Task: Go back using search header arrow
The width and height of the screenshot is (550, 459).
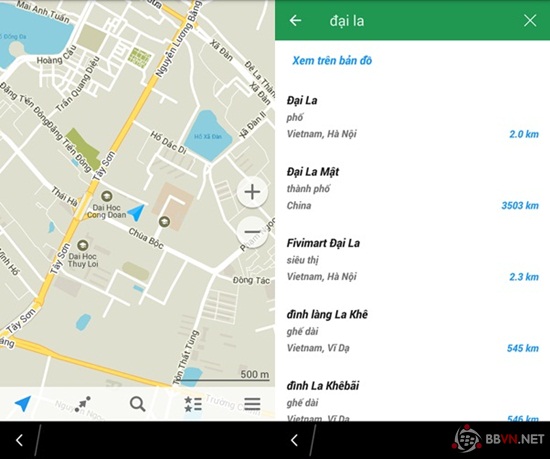Action: (x=295, y=20)
